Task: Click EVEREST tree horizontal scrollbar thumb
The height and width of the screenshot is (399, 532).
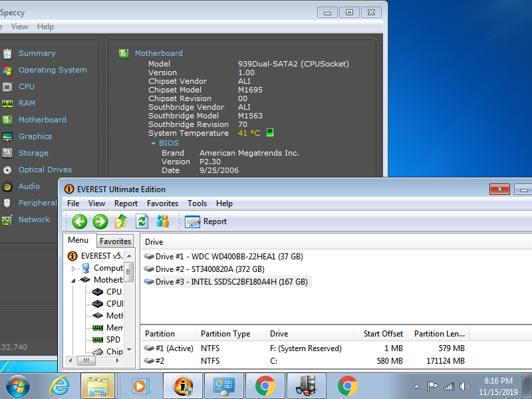Action: coord(86,360)
